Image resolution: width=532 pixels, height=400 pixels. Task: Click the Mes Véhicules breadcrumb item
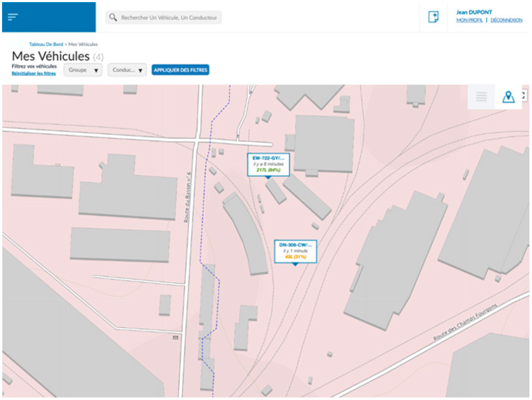point(83,45)
